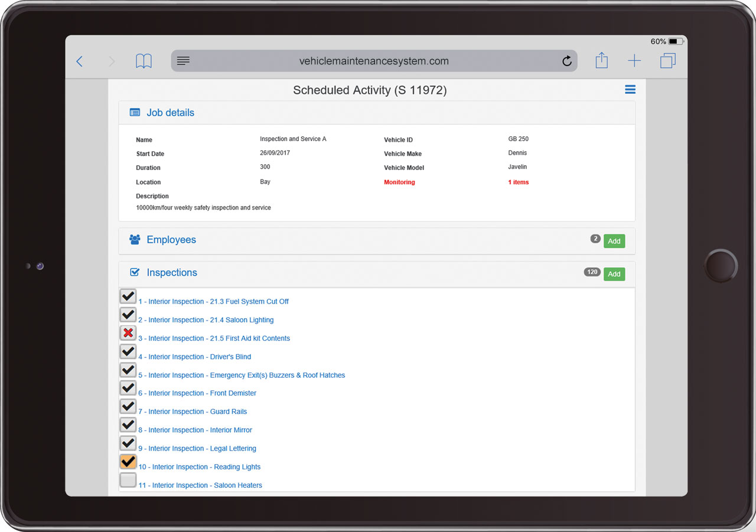Toggle the Interior Mirror checkbox
Image resolution: width=756 pixels, height=532 pixels.
tap(128, 425)
